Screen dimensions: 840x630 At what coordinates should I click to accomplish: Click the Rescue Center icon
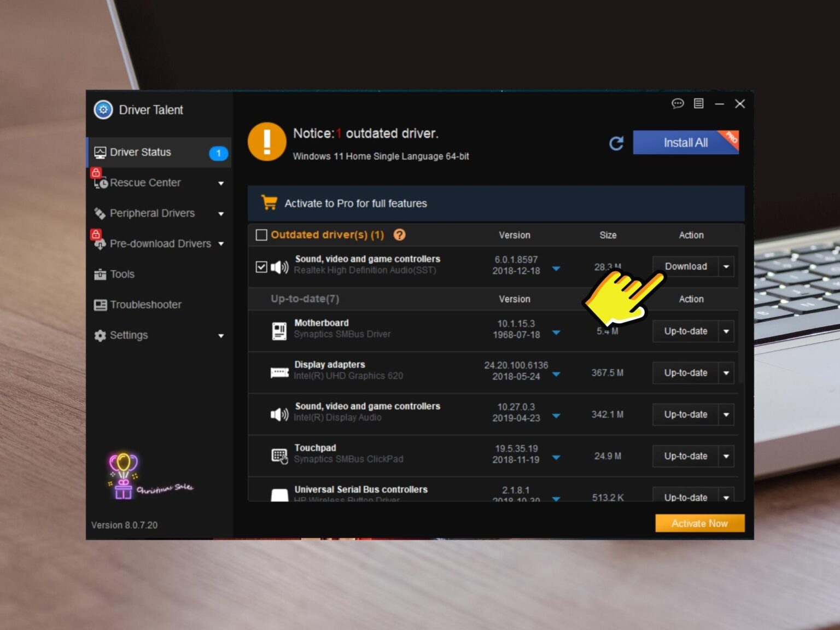(100, 183)
